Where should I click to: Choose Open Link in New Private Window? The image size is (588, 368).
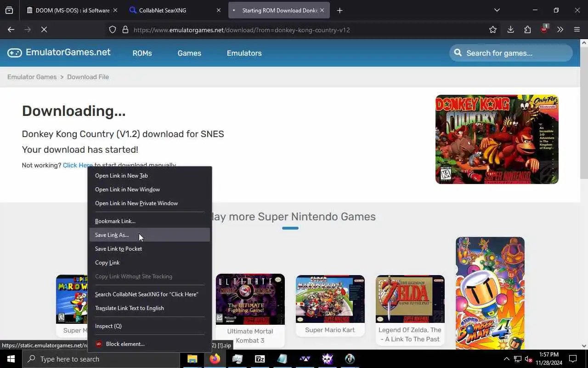150,203
